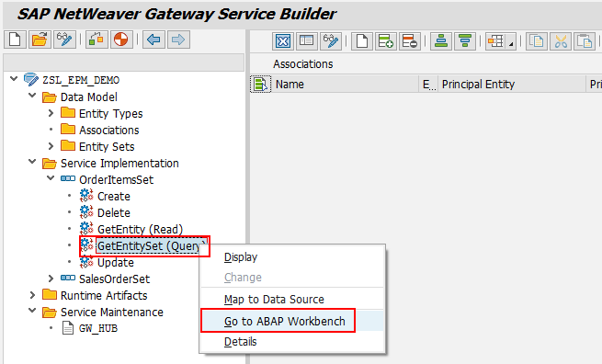Select the GW_HUB tree item
The width and height of the screenshot is (602, 364).
[98, 328]
